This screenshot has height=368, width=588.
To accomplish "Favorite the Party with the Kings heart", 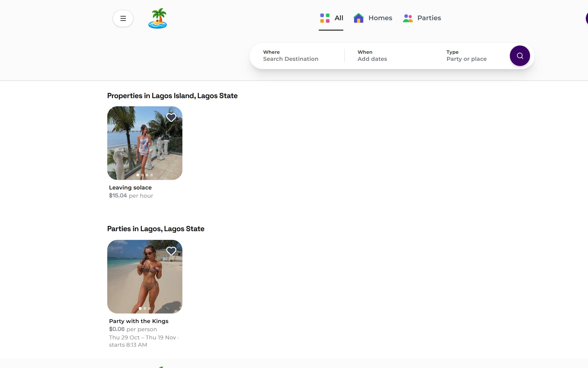I will pos(171,251).
